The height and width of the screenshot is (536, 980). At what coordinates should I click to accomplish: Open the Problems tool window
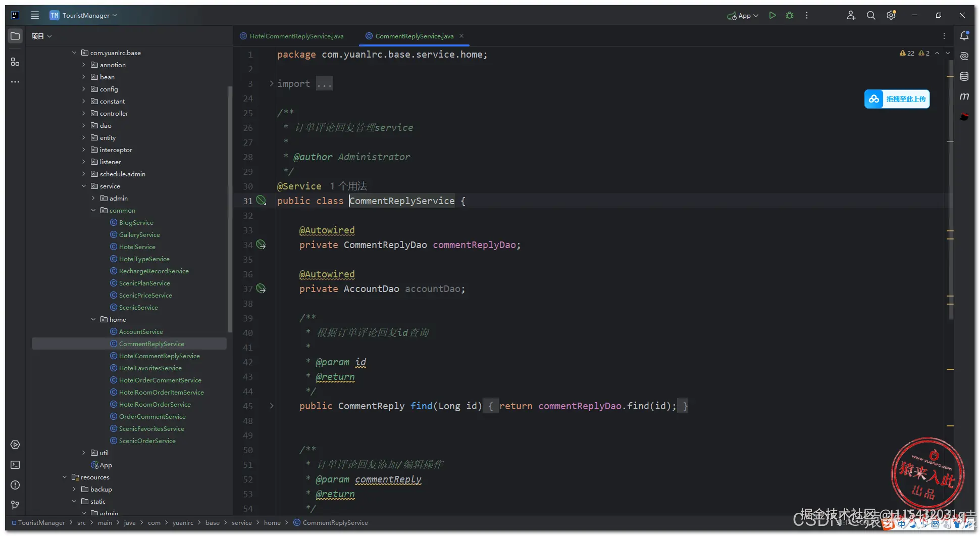15,485
